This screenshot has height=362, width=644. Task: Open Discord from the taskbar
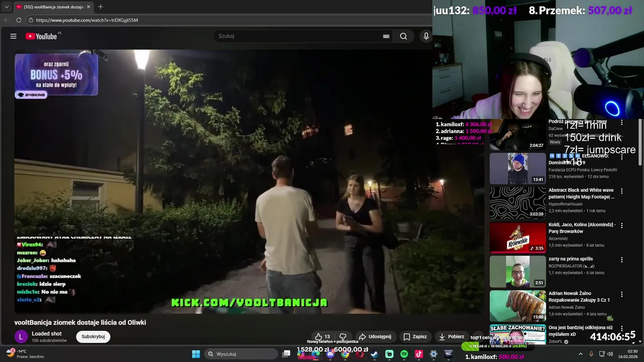click(x=330, y=354)
